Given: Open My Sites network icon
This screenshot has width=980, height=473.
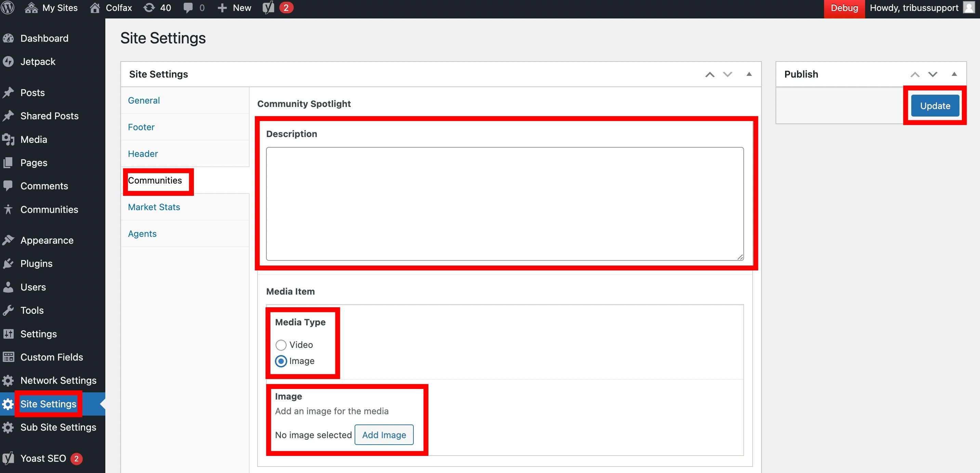Looking at the screenshot, I should pyautogui.click(x=31, y=8).
